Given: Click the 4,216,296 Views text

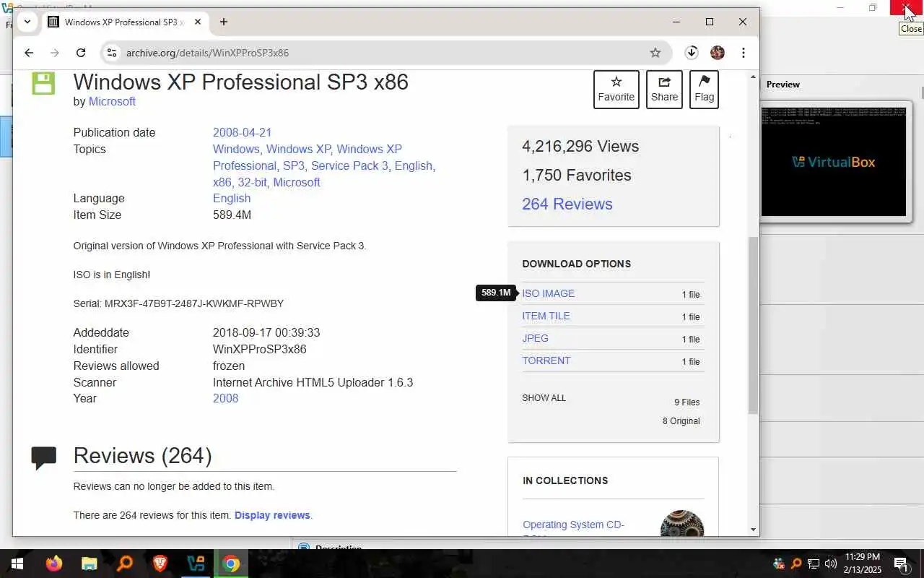Looking at the screenshot, I should (x=580, y=147).
